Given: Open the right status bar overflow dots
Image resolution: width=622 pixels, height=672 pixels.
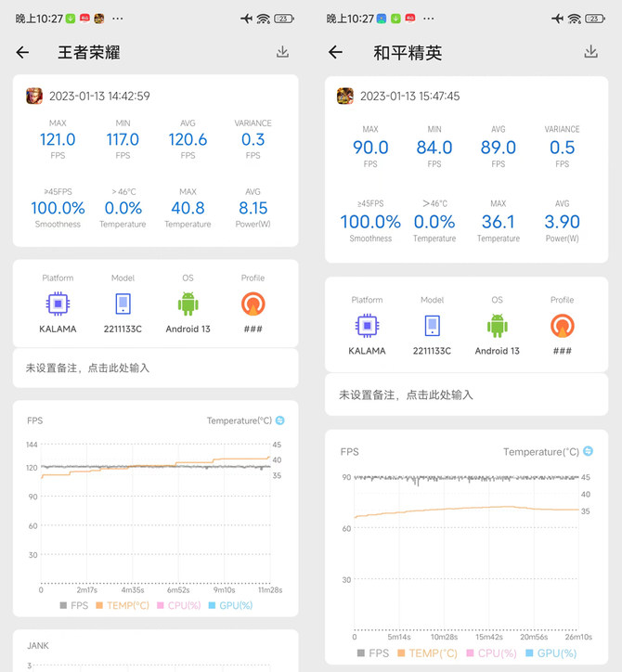Looking at the screenshot, I should (x=428, y=19).
